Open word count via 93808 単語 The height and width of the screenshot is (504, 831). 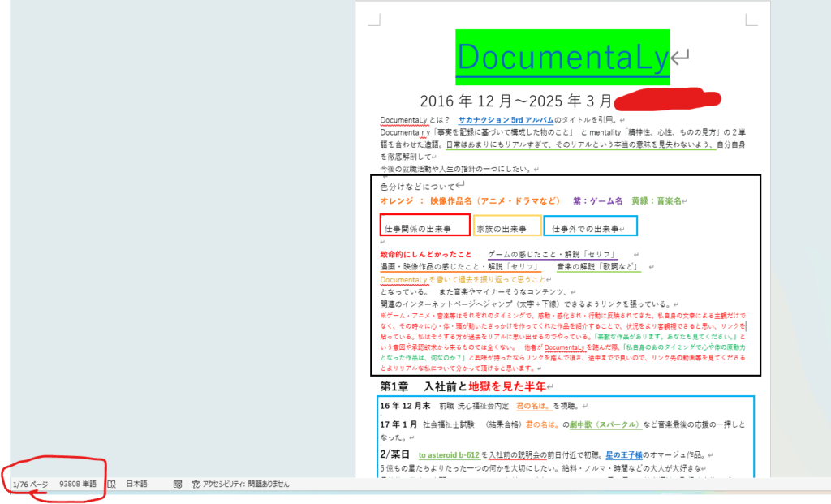point(77,484)
